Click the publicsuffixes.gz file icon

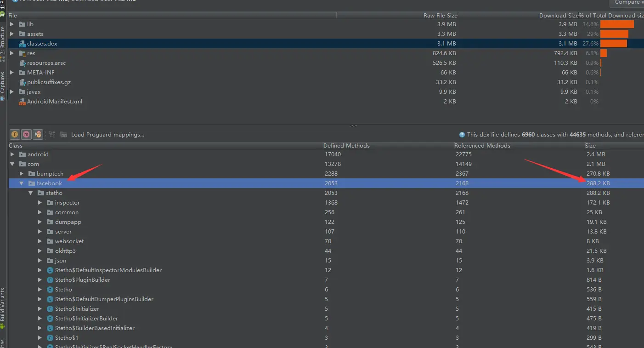point(22,82)
